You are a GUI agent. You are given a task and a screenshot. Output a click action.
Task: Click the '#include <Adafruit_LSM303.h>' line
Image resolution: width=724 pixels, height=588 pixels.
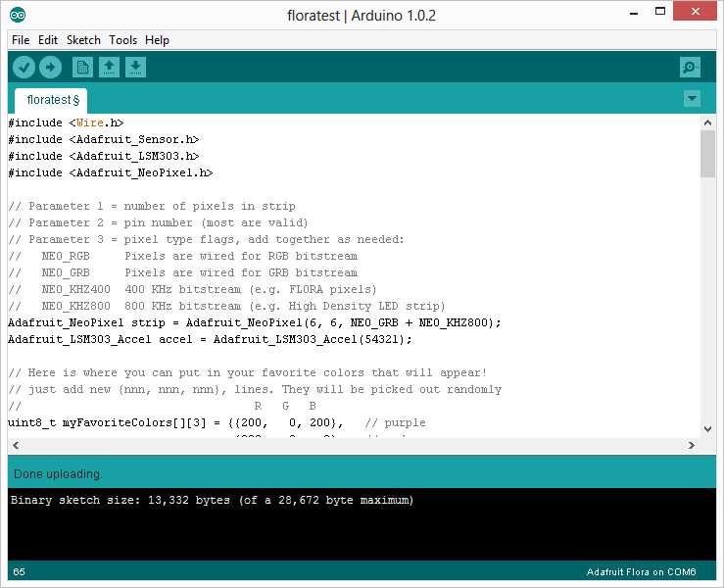[104, 156]
